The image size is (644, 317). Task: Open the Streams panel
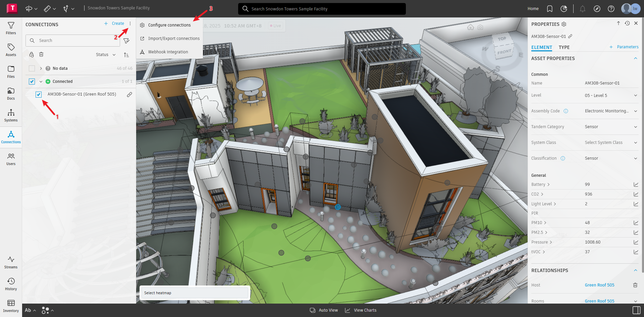point(11,262)
